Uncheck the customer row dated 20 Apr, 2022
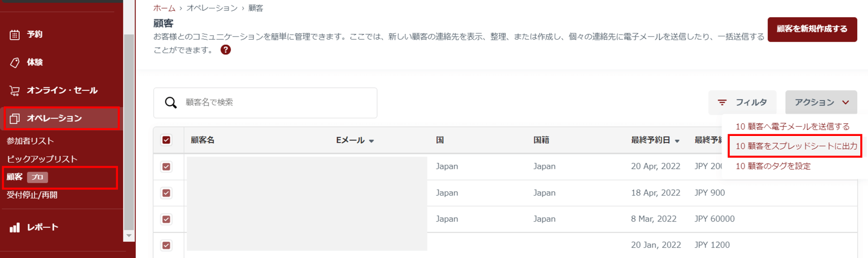The height and width of the screenshot is (258, 868). coord(166,167)
